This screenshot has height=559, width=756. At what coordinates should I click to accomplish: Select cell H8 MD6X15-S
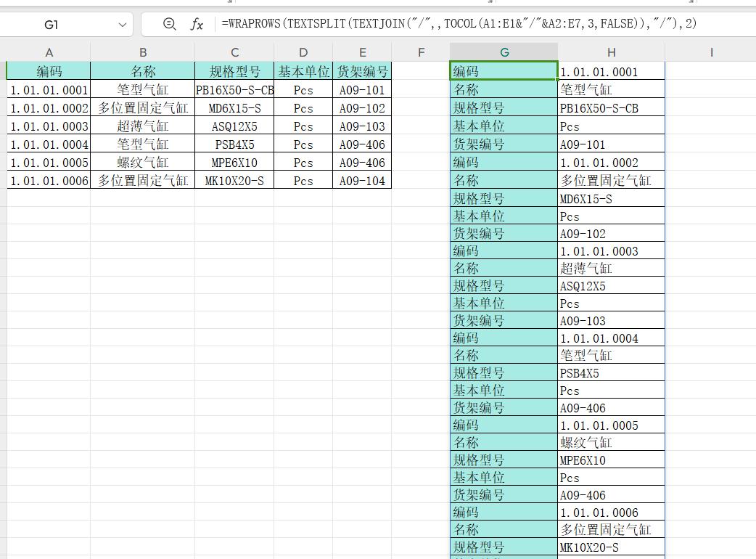(612, 198)
